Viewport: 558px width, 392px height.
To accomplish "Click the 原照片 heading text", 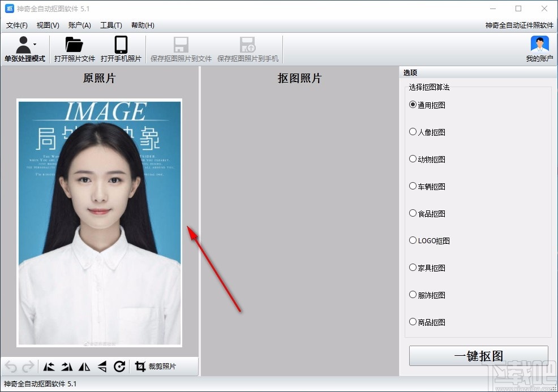I will (99, 78).
